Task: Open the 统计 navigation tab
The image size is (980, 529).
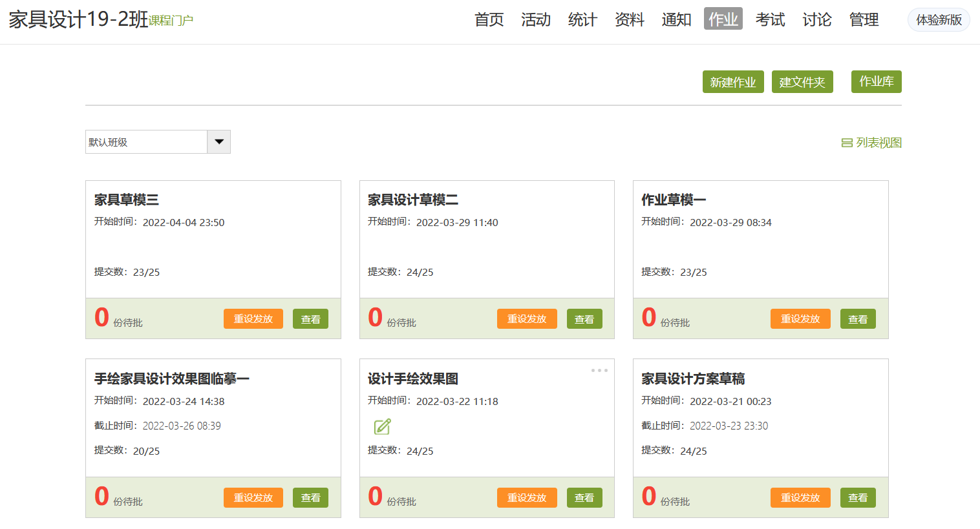Action: pyautogui.click(x=582, y=19)
